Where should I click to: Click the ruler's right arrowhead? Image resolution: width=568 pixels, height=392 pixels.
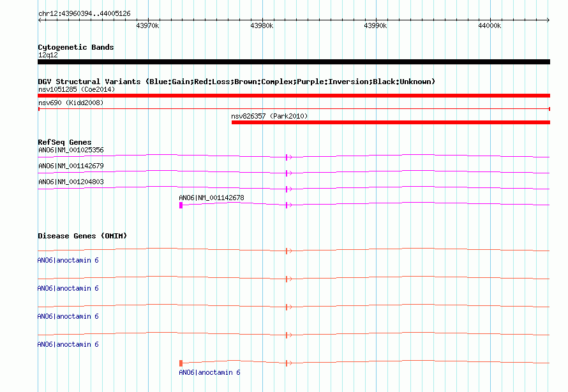pyautogui.click(x=548, y=20)
